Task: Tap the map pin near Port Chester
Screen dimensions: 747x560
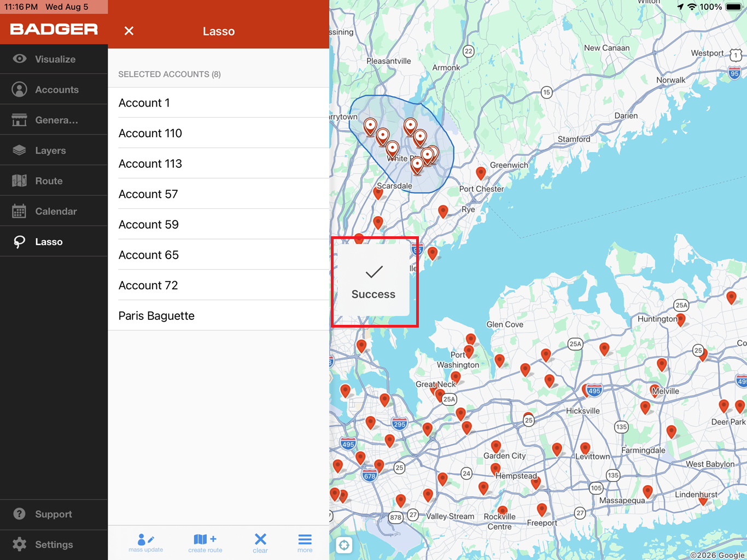Action: pyautogui.click(x=481, y=173)
